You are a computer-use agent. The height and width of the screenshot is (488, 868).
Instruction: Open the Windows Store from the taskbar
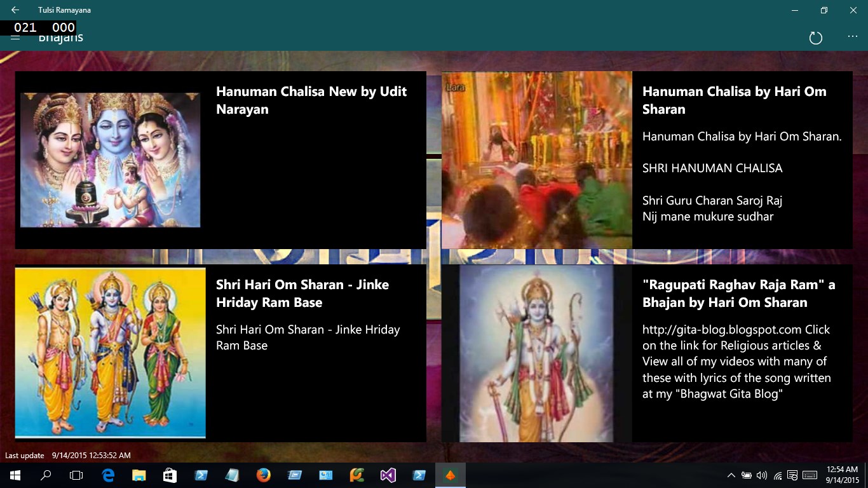pyautogui.click(x=170, y=475)
